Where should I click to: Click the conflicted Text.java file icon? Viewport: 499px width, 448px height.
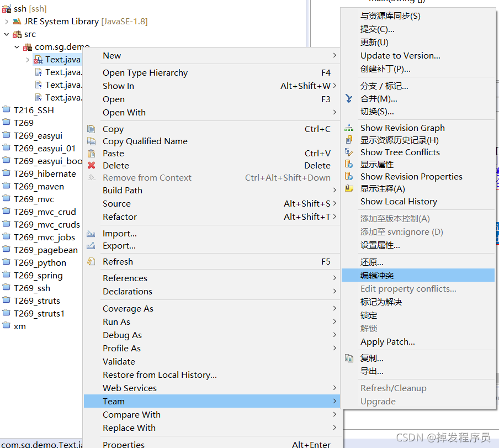[x=38, y=60]
